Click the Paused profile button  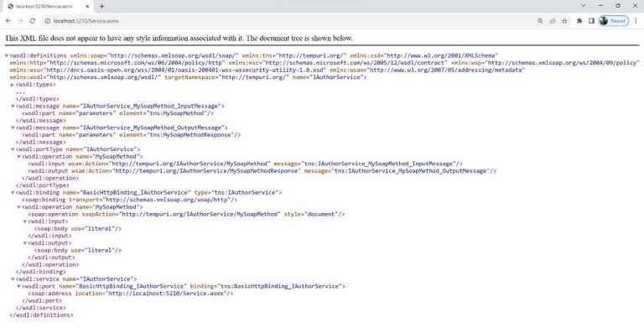(614, 20)
